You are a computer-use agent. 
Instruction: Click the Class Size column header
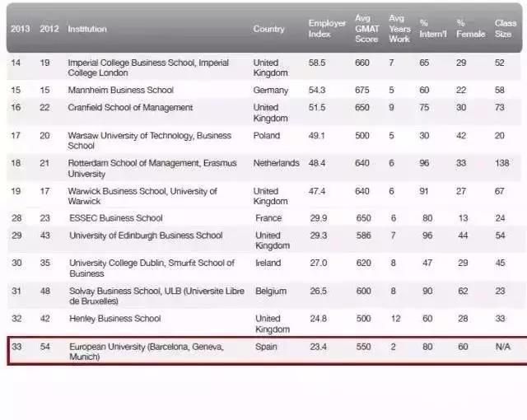pyautogui.click(x=505, y=29)
